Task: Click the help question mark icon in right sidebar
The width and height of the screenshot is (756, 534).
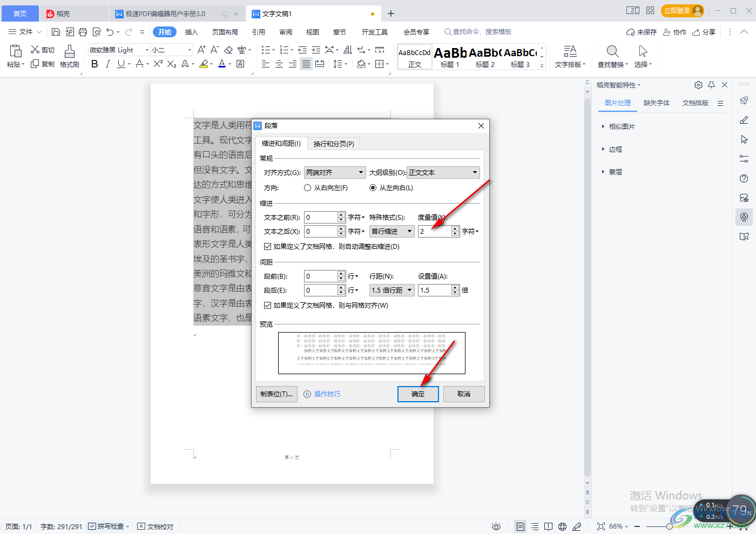Action: [744, 178]
